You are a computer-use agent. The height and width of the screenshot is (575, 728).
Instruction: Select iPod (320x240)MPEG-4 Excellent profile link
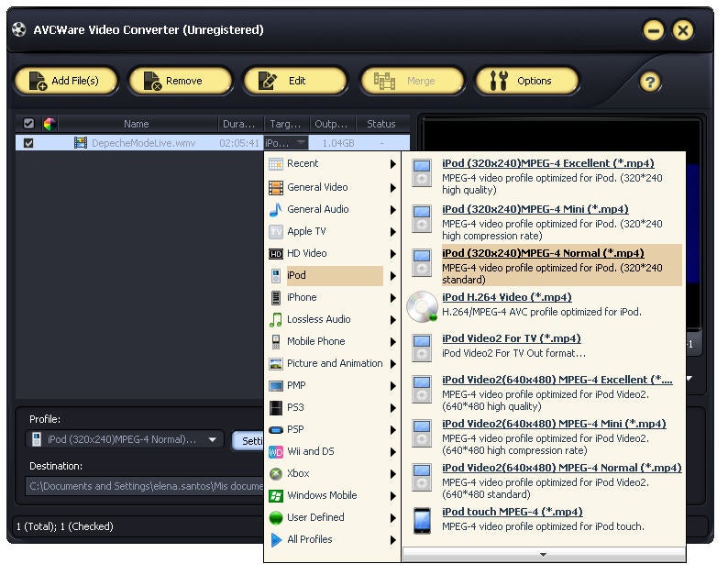[548, 163]
